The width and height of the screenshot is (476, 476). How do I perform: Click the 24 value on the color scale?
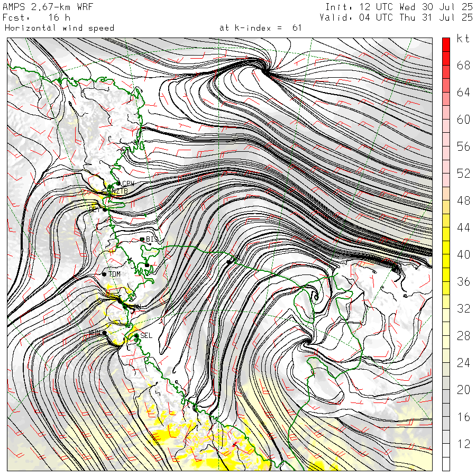(463, 363)
